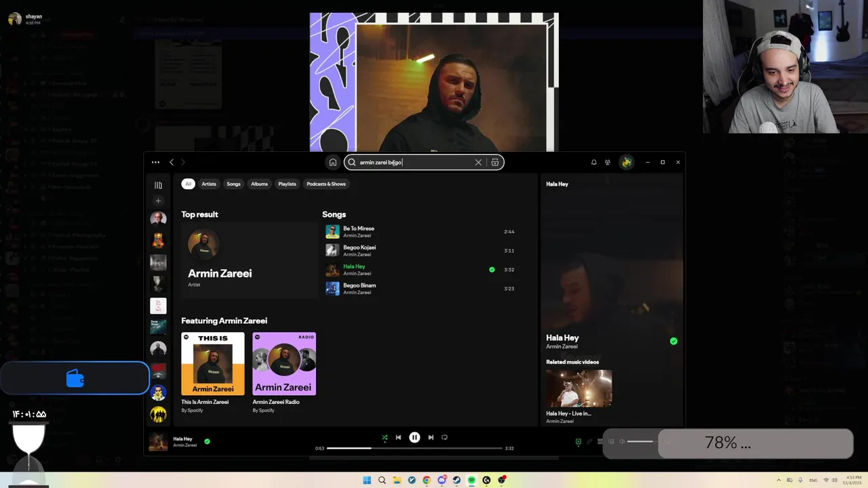This screenshot has width=868, height=488.
Task: Toggle saved checkmark on Hala Hey row
Action: [x=492, y=270]
